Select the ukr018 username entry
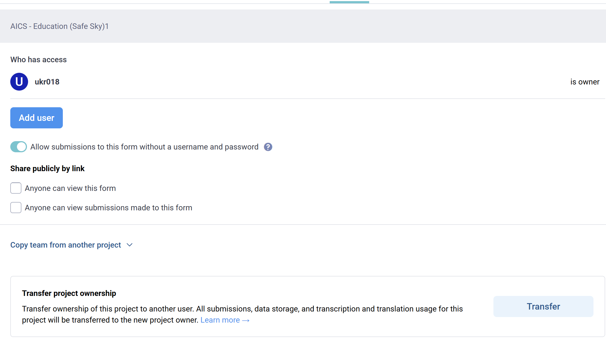The image size is (606, 364). click(x=47, y=82)
